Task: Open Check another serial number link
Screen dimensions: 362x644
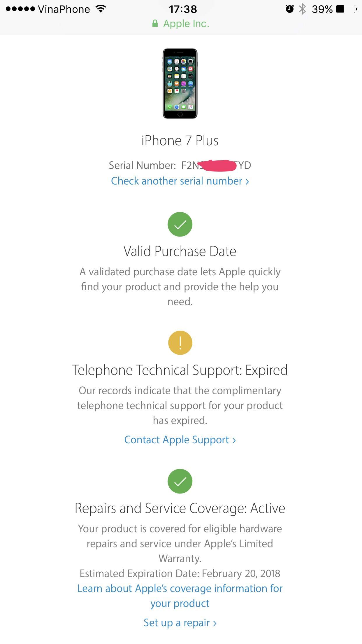Action: (180, 181)
